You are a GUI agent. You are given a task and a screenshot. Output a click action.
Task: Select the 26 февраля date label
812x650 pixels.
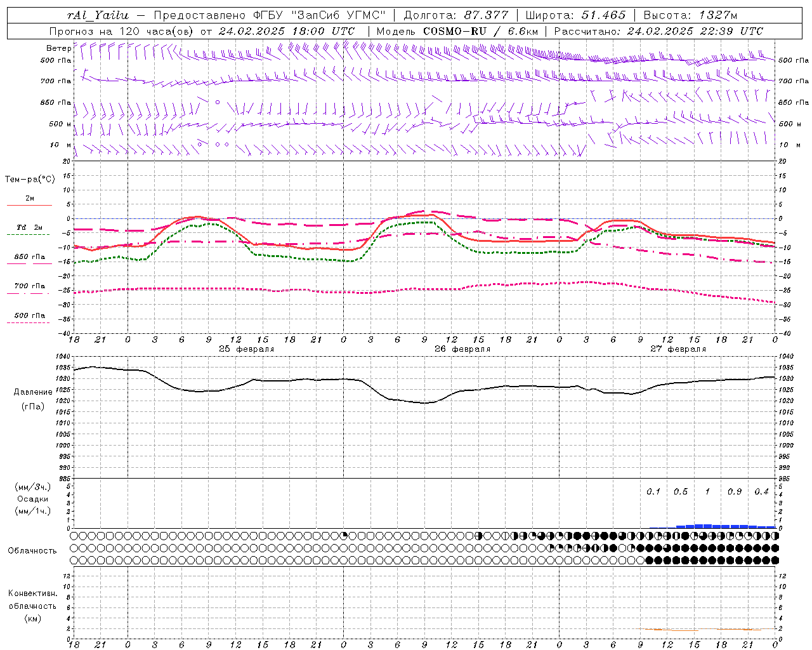(x=462, y=349)
